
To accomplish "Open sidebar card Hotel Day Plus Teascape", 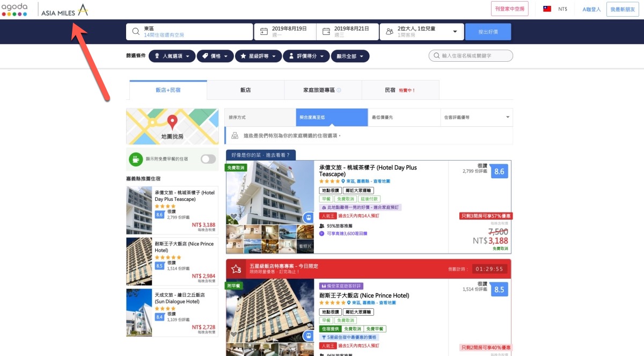I will tap(172, 210).
